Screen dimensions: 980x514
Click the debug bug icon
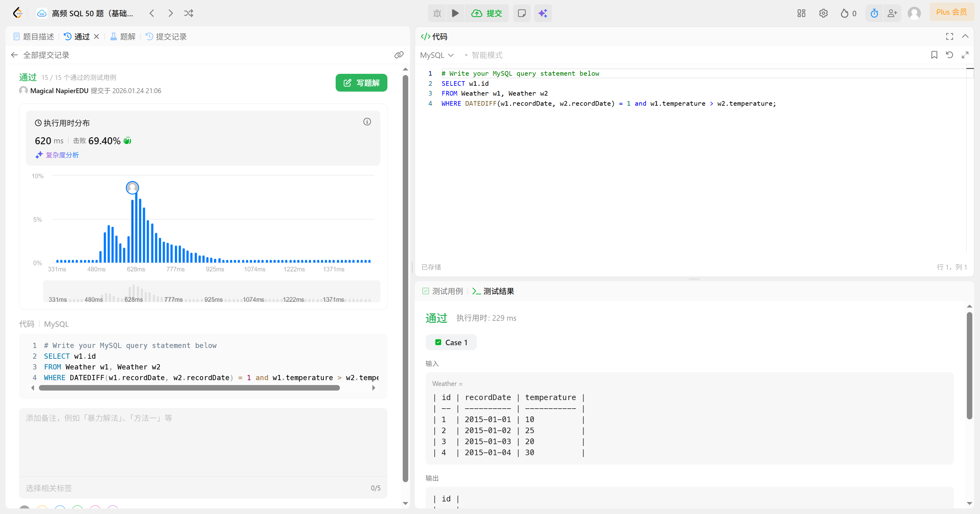437,13
